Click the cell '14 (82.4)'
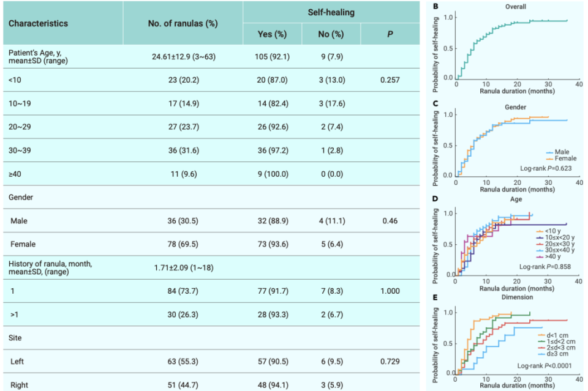This screenshot has width=588, height=391. coord(273,104)
